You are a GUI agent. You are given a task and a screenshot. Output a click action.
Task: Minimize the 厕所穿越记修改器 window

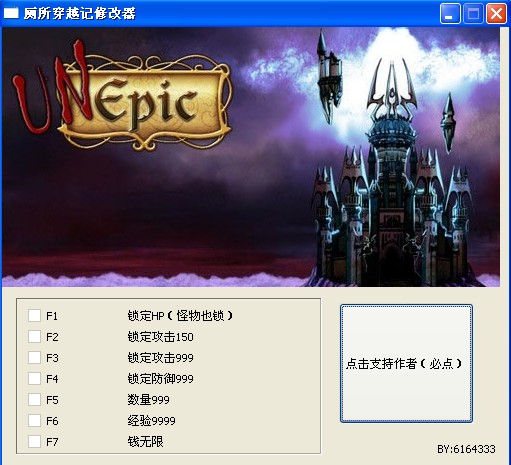[x=450, y=14]
